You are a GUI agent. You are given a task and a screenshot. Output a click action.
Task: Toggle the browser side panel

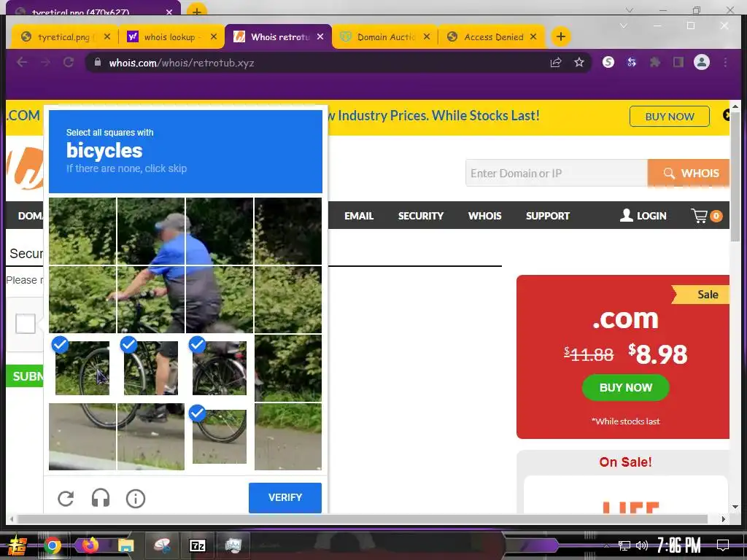point(678,63)
